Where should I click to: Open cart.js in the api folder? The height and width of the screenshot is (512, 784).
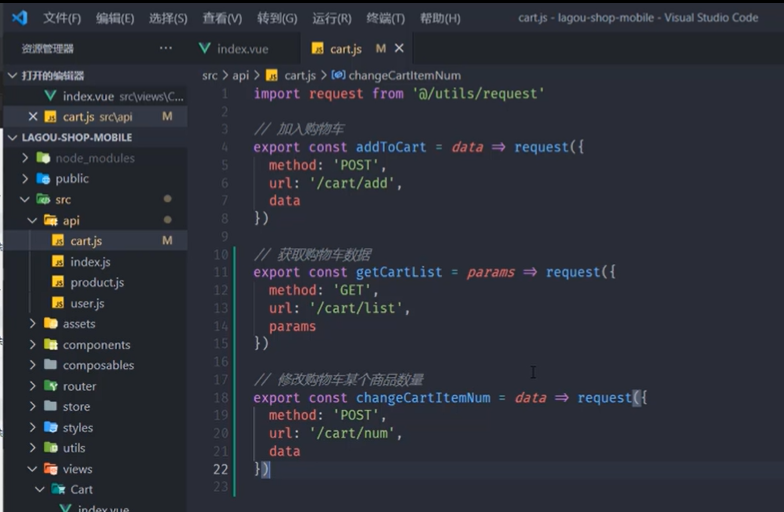pyautogui.click(x=96, y=241)
